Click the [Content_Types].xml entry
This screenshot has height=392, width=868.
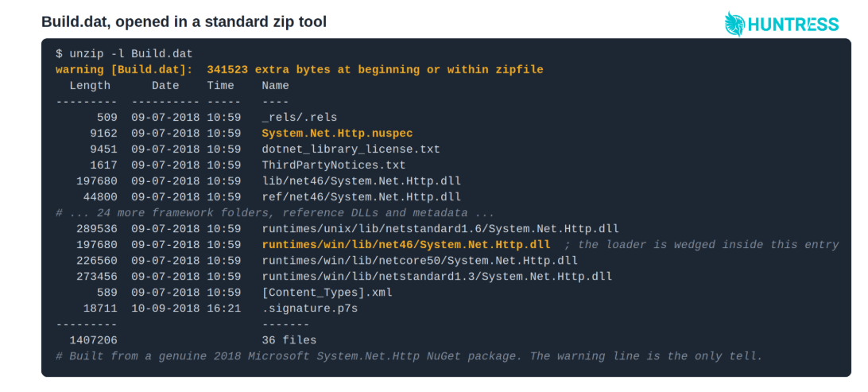327,293
